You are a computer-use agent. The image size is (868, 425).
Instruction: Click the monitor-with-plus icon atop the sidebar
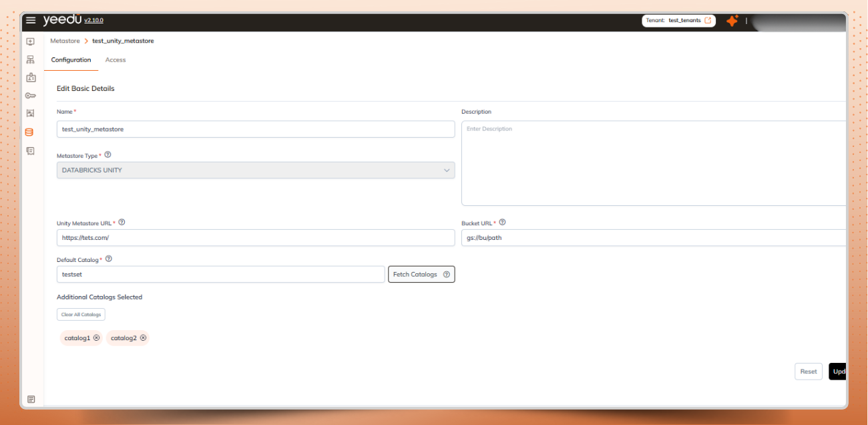(31, 41)
